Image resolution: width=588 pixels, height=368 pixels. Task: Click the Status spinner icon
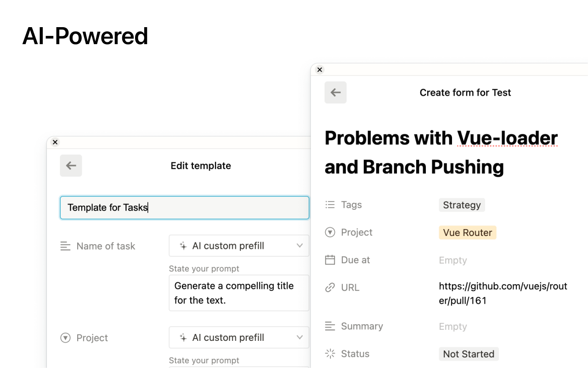pos(330,354)
